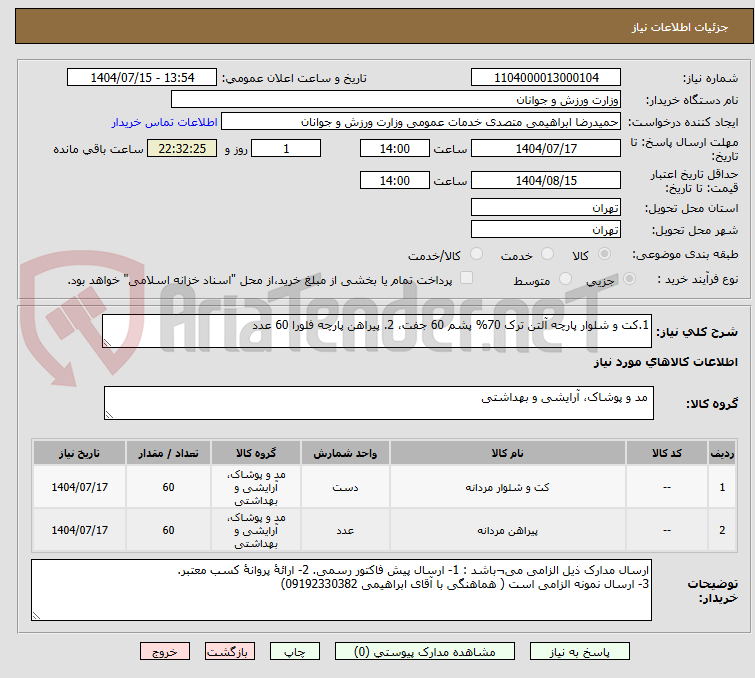Click the unit cell 'دست'

(345, 487)
